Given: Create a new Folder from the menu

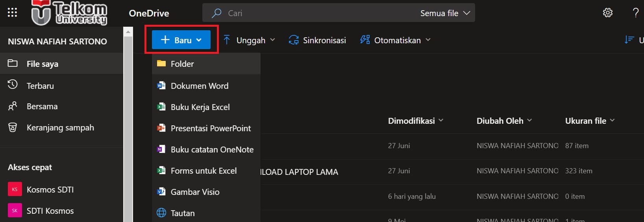Looking at the screenshot, I should [x=182, y=64].
